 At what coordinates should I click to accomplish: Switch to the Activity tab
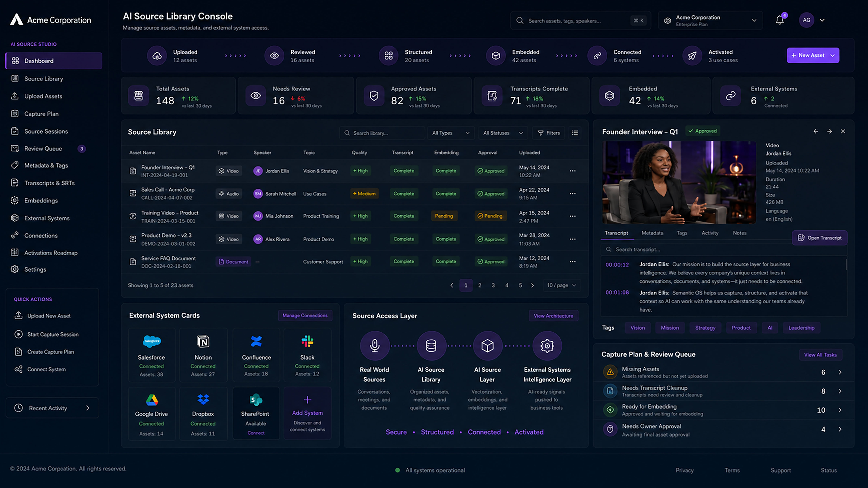click(710, 233)
